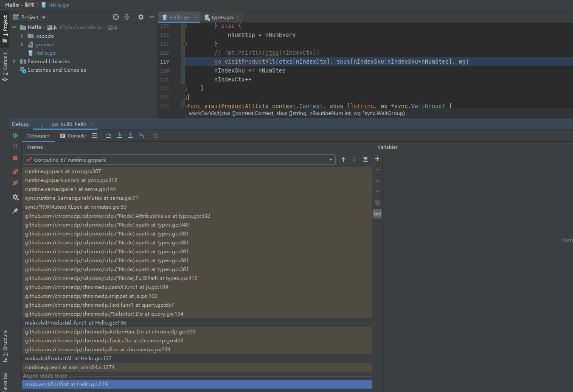Select frame main.workForVisit at Hello.go:119
The height and width of the screenshot is (392, 573).
197,384
